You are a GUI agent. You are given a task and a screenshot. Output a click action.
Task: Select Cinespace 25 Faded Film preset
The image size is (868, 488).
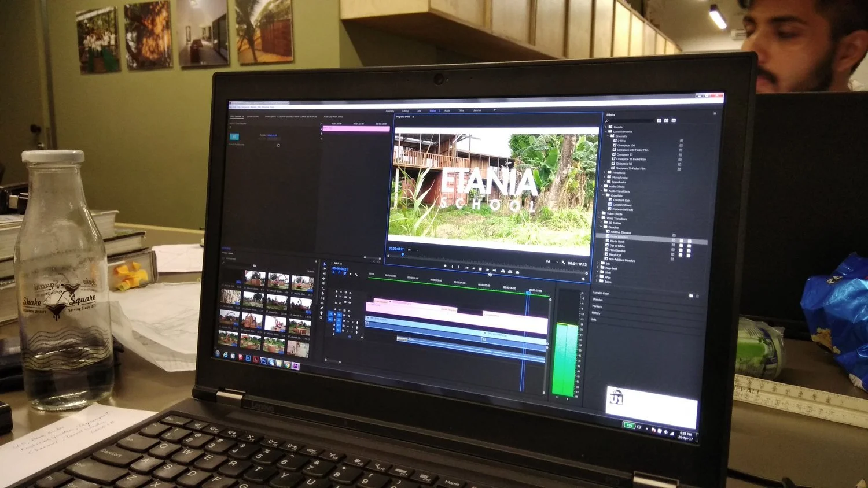(x=629, y=159)
